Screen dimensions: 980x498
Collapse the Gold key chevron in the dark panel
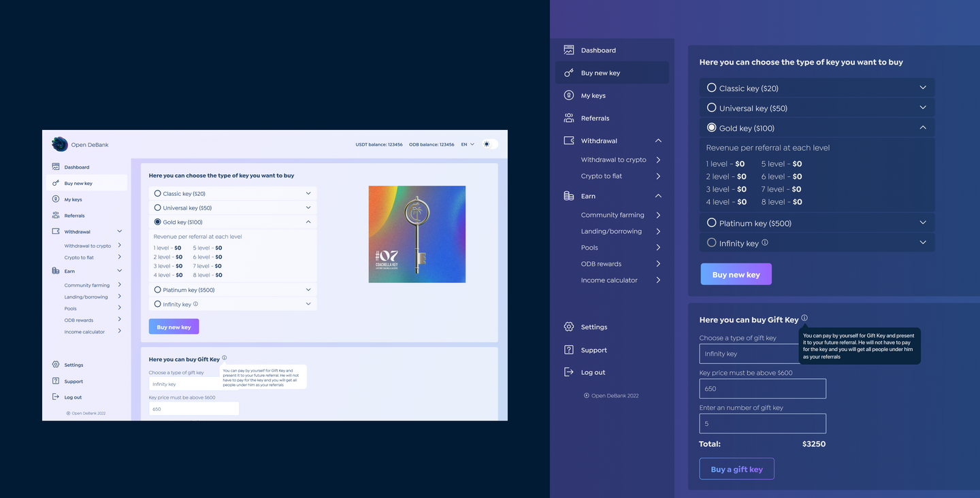tap(923, 127)
